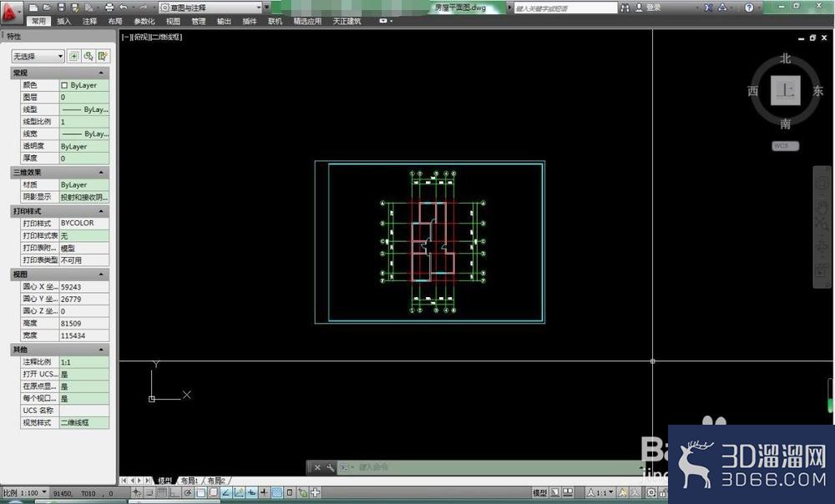Collapse the 其他 properties section
The width and height of the screenshot is (835, 504).
pyautogui.click(x=101, y=350)
